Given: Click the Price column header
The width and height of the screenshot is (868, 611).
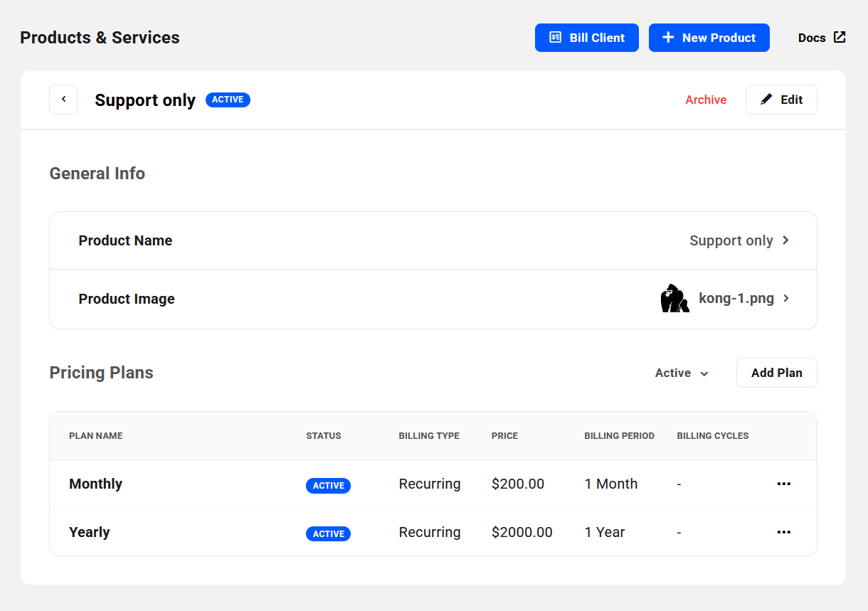Looking at the screenshot, I should (504, 435).
